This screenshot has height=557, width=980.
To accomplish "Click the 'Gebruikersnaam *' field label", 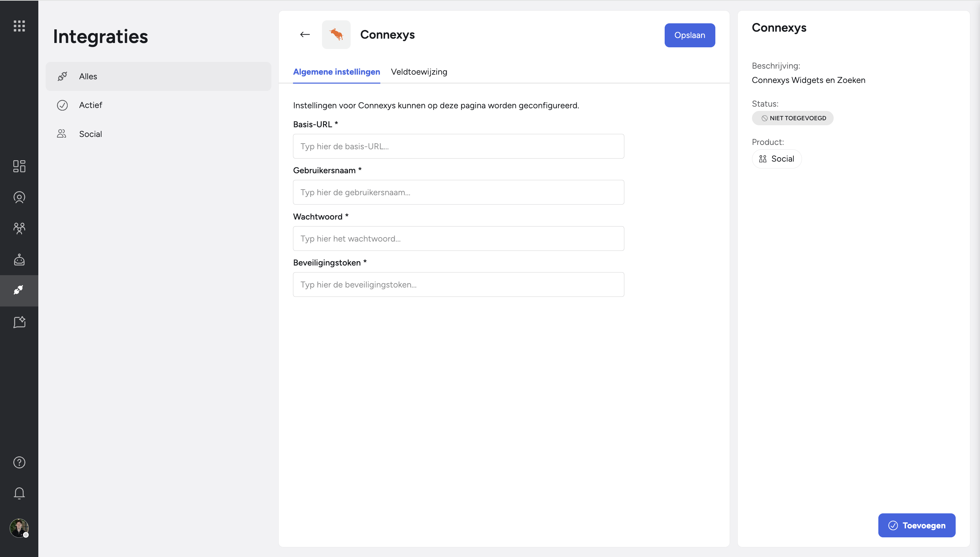I will click(x=328, y=171).
